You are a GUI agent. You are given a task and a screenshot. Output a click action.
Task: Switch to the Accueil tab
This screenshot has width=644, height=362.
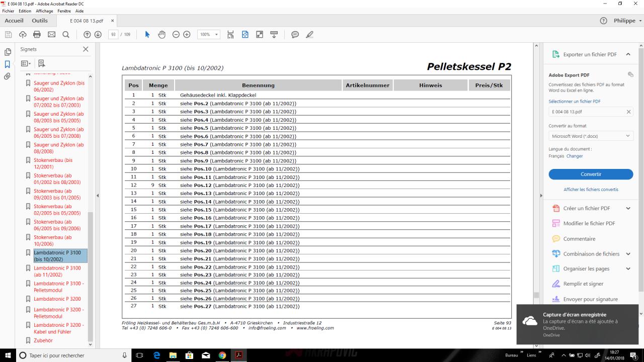coord(14,21)
